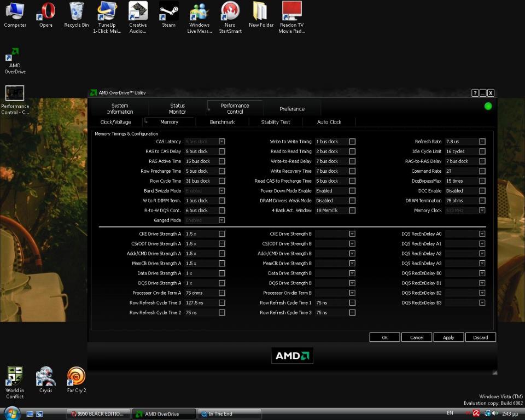Apply the memory timing changes

pyautogui.click(x=448, y=337)
